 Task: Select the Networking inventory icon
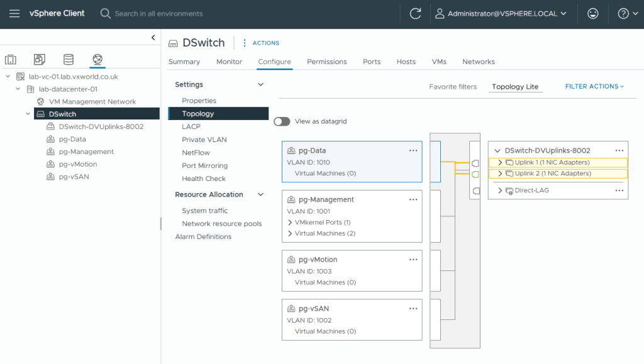click(97, 60)
